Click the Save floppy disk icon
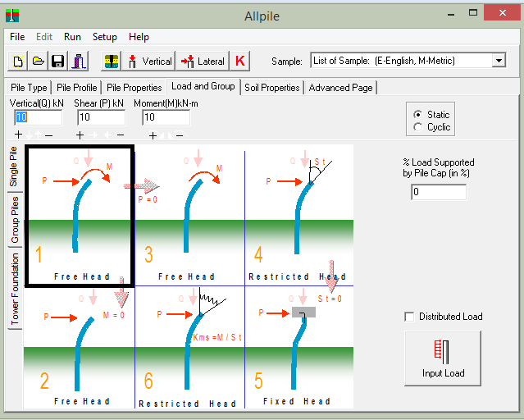 pyautogui.click(x=58, y=62)
